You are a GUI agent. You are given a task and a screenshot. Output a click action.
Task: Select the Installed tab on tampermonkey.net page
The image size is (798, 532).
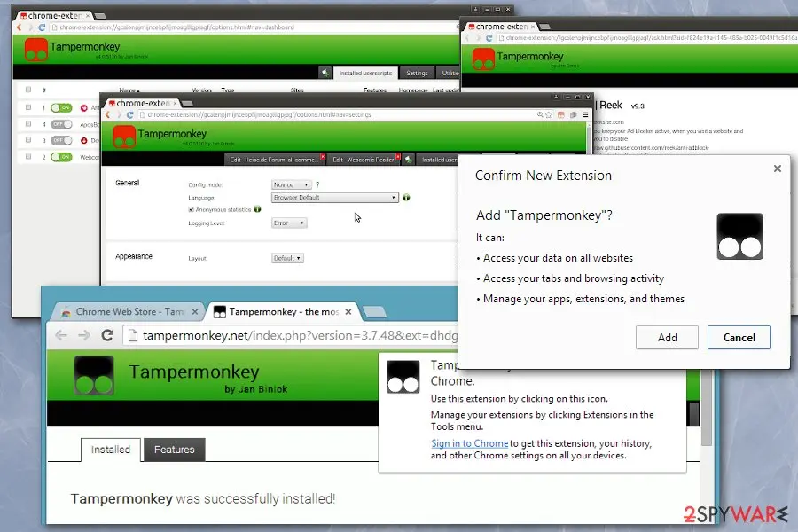[x=111, y=450]
